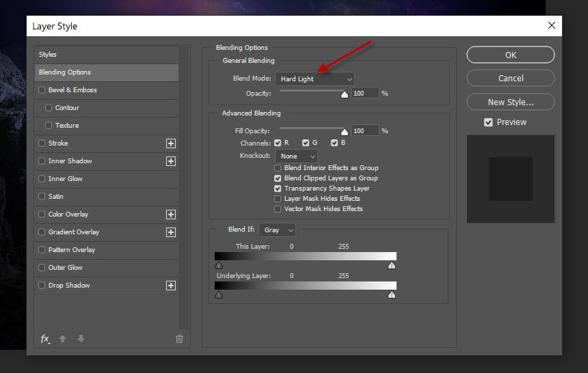The image size is (588, 373).
Task: Add a Gradient Overlay with plus icon
Action: [x=171, y=232]
